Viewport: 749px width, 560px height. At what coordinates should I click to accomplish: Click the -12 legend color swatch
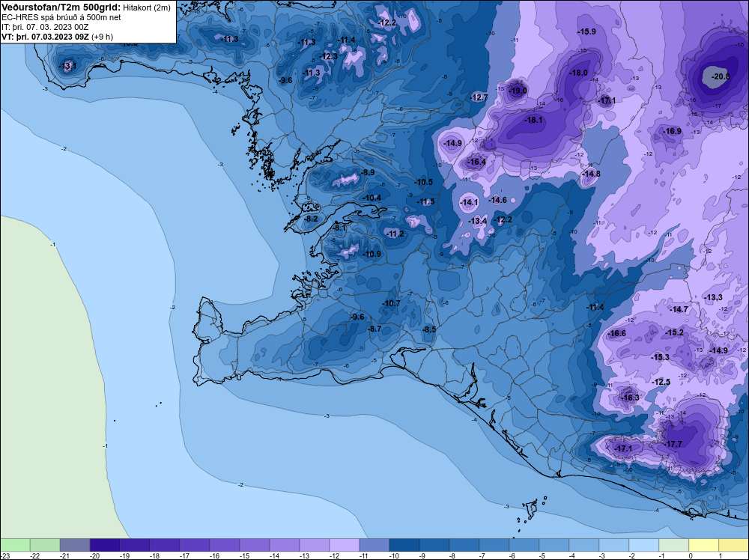(x=345, y=545)
